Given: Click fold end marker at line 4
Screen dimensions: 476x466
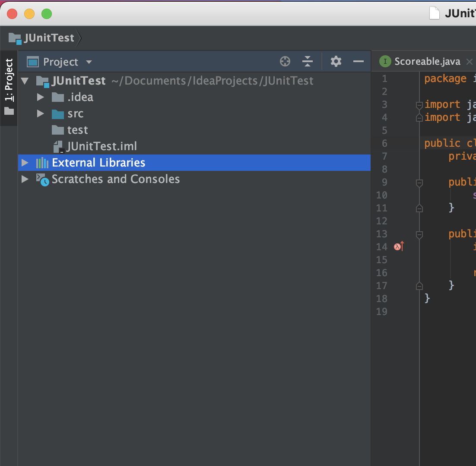Looking at the screenshot, I should [419, 118].
